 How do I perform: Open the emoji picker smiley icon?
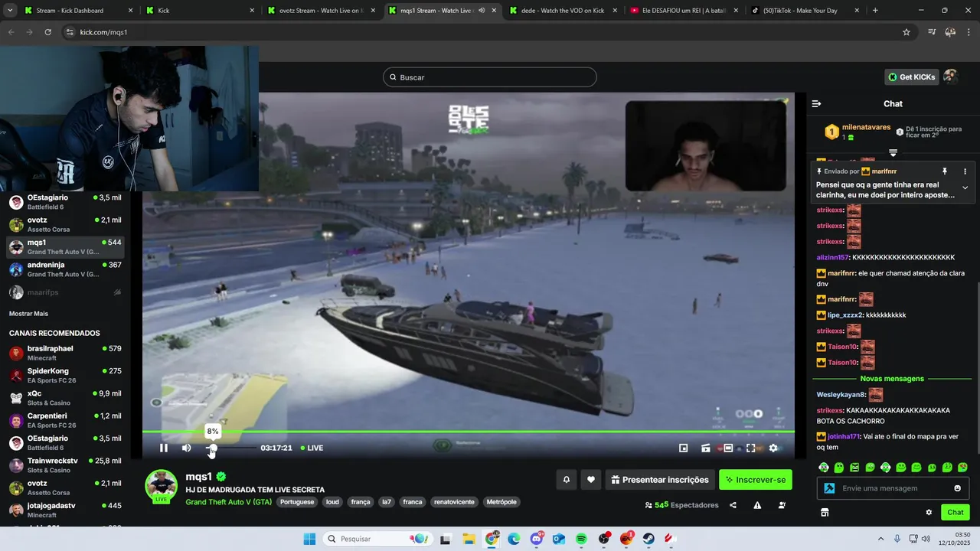pyautogui.click(x=958, y=488)
